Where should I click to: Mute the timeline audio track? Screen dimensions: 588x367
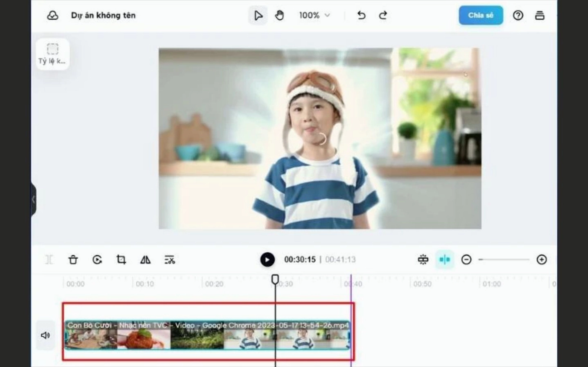coord(45,335)
